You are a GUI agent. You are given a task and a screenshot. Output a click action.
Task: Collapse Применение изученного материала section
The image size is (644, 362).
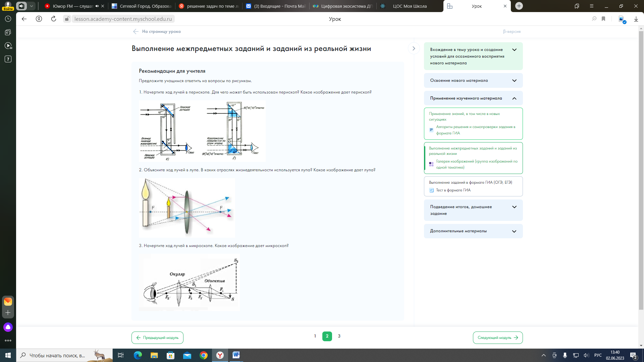pos(473,98)
